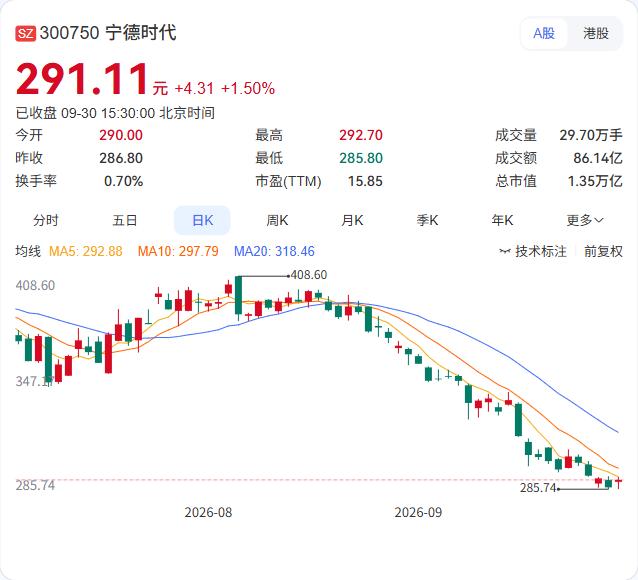Select the 周K chart tab

[277, 221]
